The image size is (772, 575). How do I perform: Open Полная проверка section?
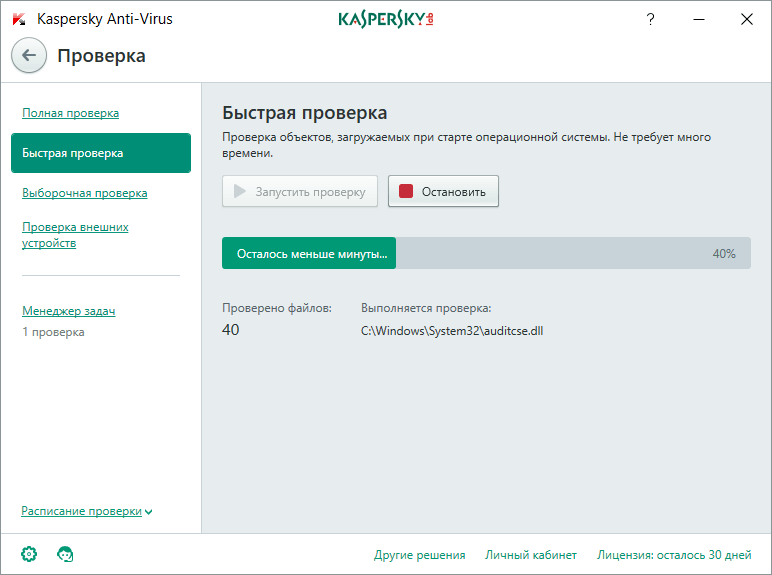tap(70, 113)
